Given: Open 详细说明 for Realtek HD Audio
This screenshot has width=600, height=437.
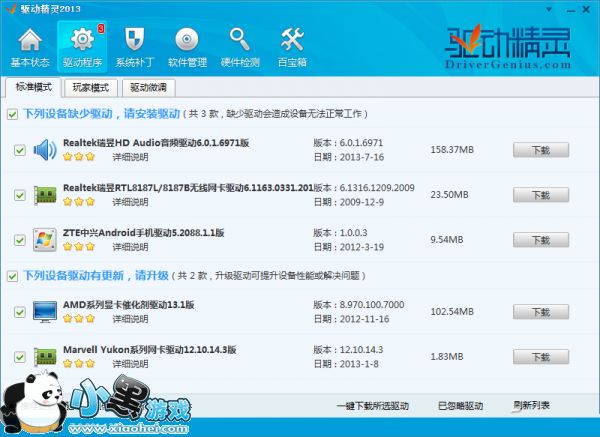Looking at the screenshot, I should 130,157.
